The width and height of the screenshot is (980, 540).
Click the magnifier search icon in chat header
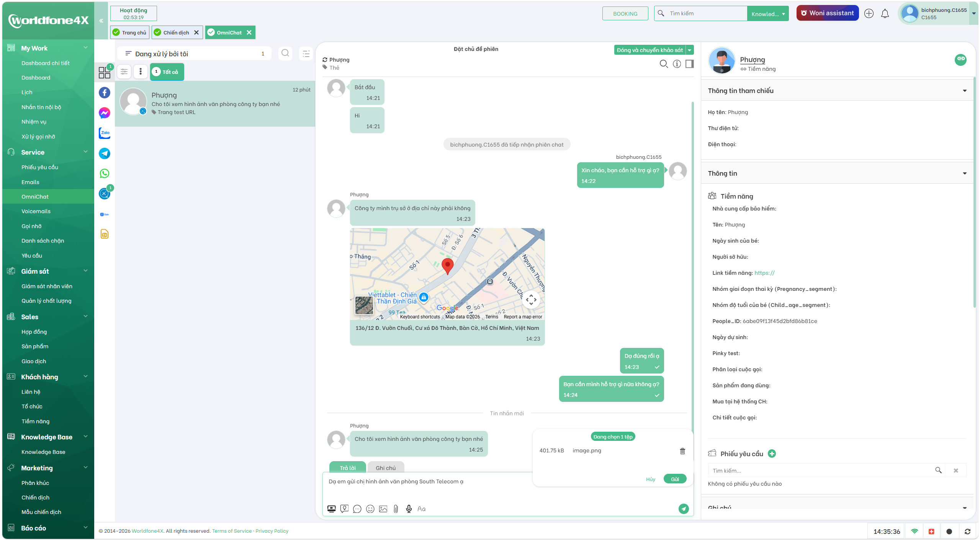(x=664, y=64)
